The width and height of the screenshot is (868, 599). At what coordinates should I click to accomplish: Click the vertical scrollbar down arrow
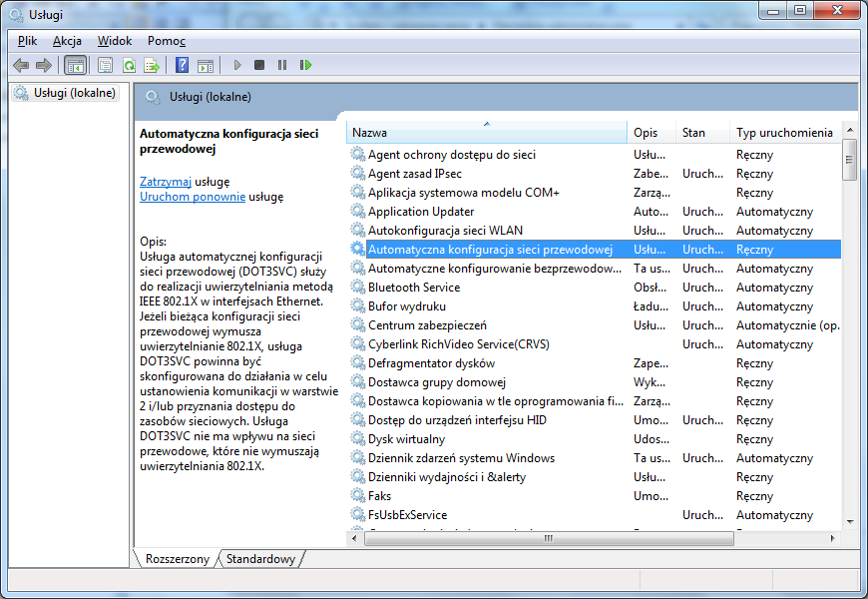point(849,520)
